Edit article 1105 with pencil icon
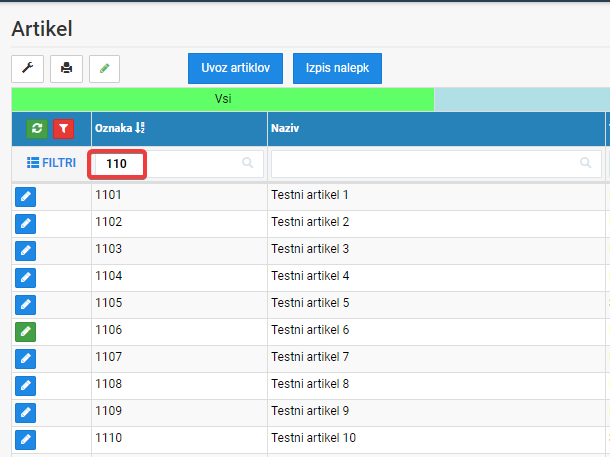 pyautogui.click(x=26, y=305)
